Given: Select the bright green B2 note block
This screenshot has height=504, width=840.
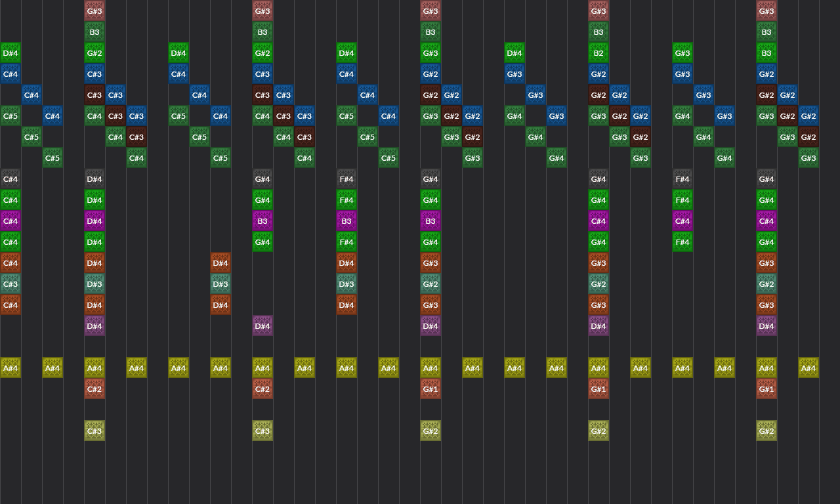Looking at the screenshot, I should click(598, 53).
